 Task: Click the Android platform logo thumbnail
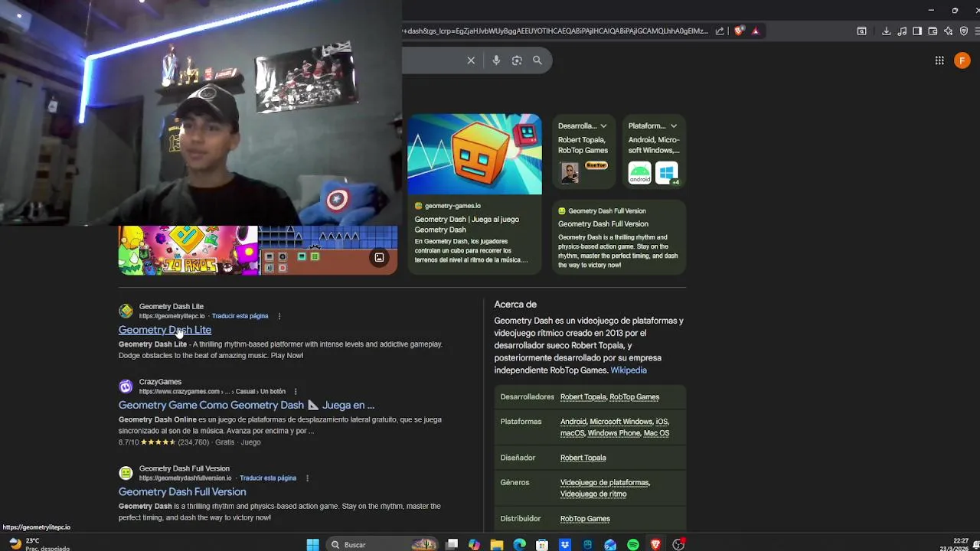click(x=639, y=173)
